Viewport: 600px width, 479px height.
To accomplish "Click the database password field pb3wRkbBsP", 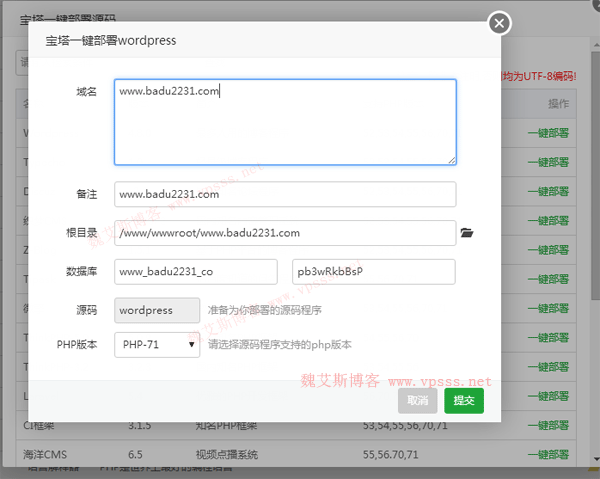I will (x=372, y=272).
